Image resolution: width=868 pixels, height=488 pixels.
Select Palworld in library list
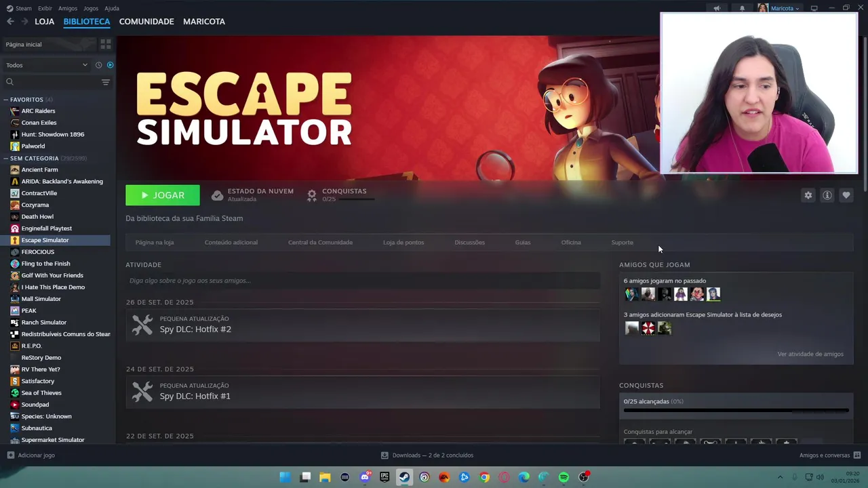point(33,146)
